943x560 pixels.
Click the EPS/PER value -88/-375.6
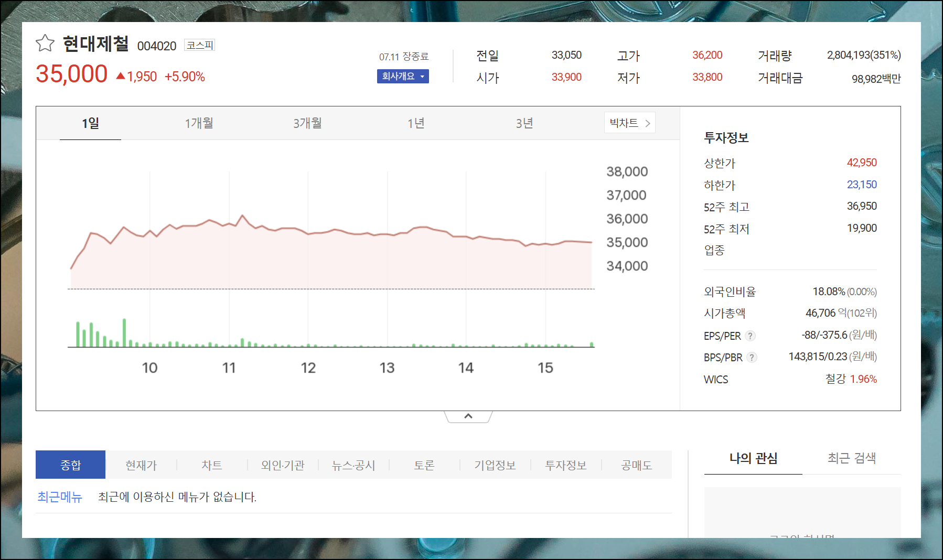coord(824,335)
